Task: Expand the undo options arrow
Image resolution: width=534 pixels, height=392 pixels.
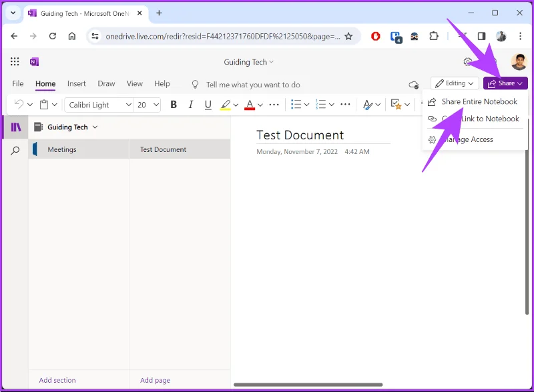Action: pyautogui.click(x=30, y=105)
